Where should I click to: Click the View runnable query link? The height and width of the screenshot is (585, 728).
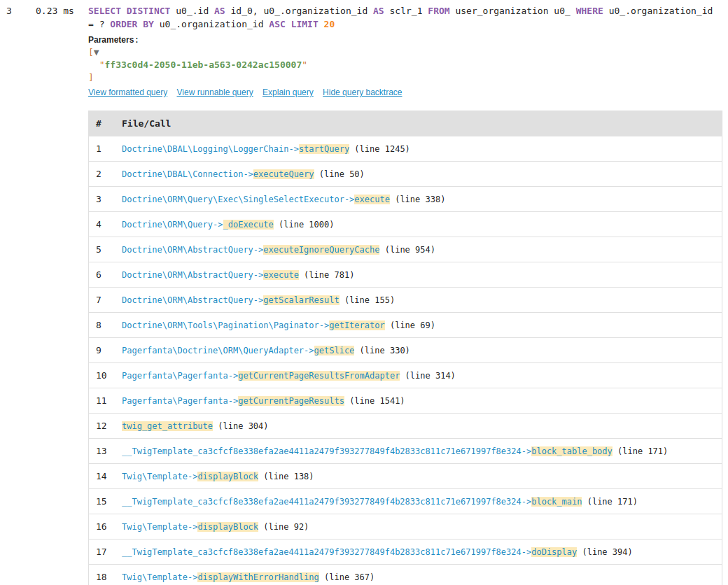pos(215,92)
